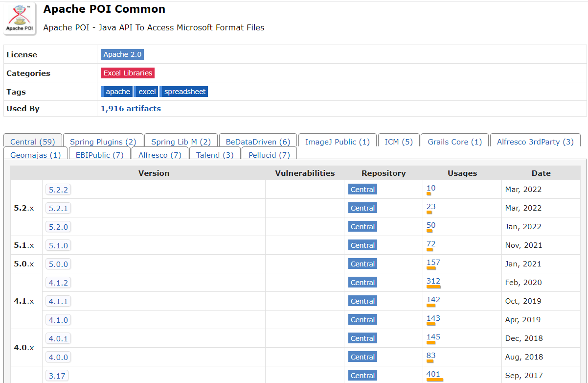Viewport: 588px width, 383px height.
Task: Open version 4.1.2
Action: point(58,283)
